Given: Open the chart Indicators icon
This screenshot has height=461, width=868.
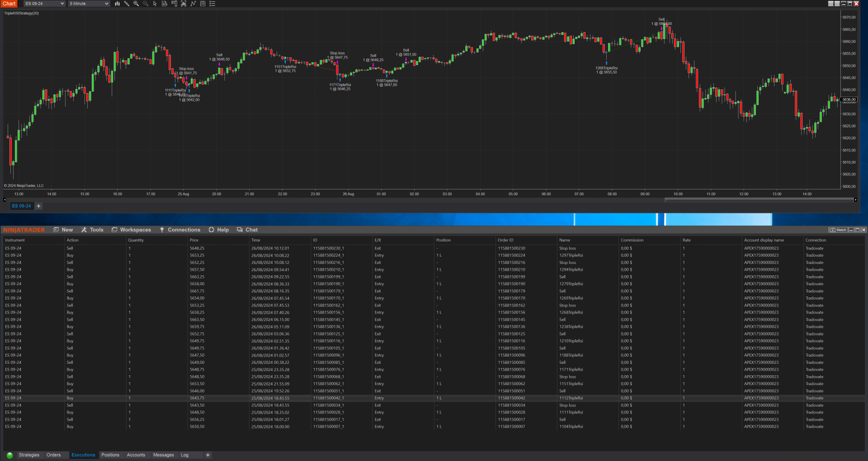Looking at the screenshot, I should 184,4.
